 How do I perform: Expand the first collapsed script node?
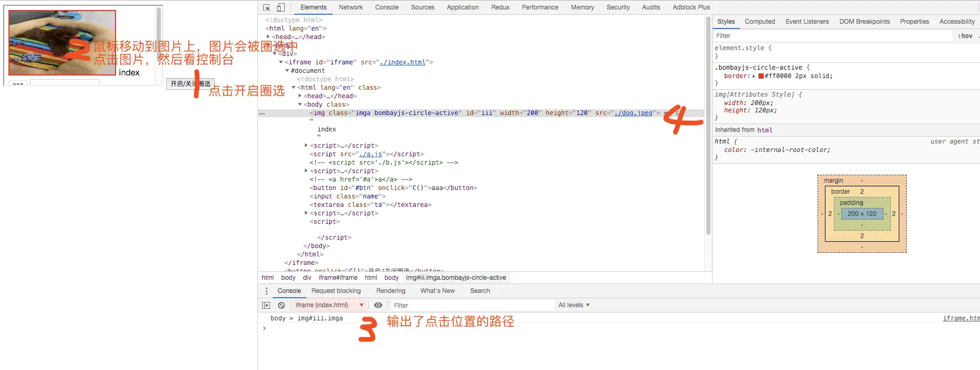click(x=306, y=146)
